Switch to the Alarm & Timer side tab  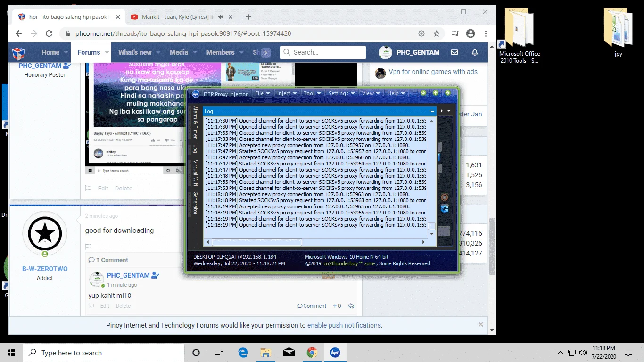[x=195, y=122]
